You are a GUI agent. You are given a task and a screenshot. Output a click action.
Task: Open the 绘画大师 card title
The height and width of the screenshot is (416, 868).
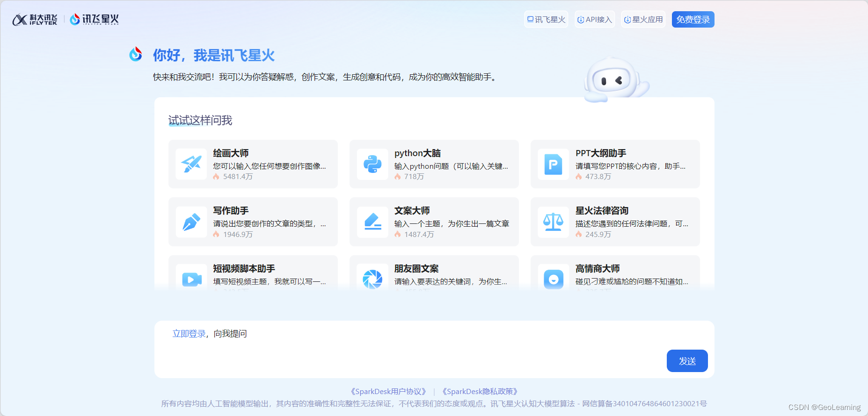pos(231,153)
